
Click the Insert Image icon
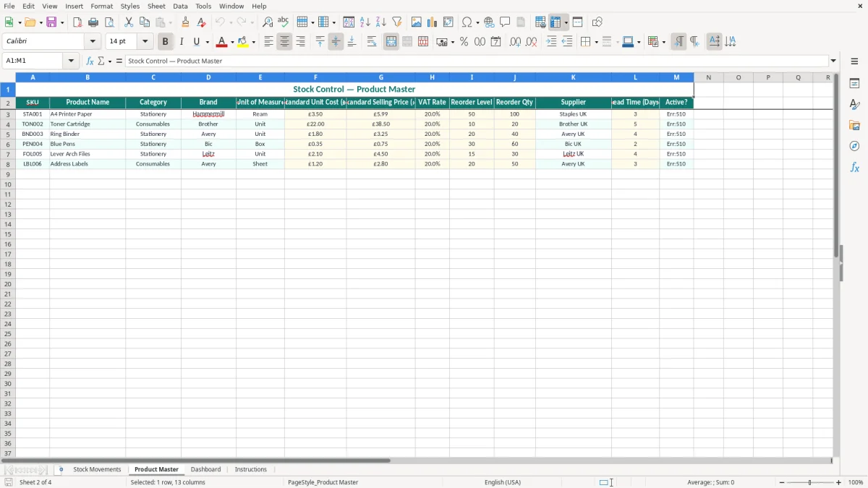click(x=416, y=22)
